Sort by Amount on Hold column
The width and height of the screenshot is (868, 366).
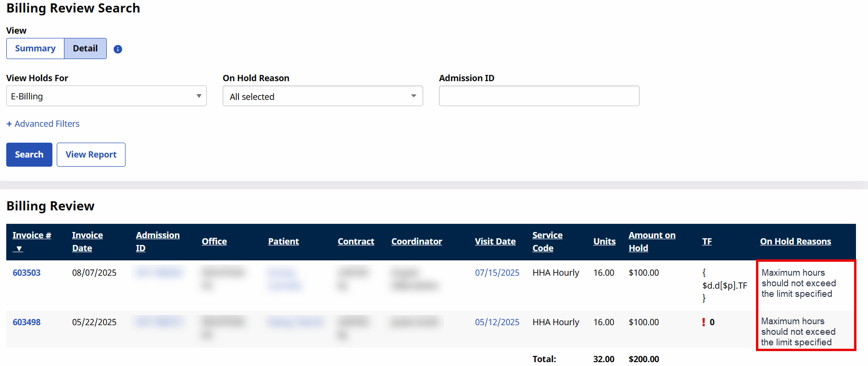652,242
